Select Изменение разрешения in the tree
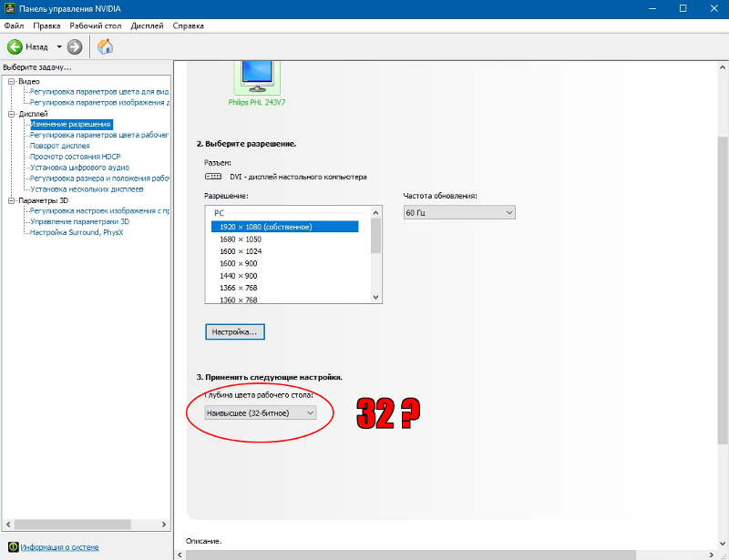This screenshot has width=729, height=560. (71, 124)
